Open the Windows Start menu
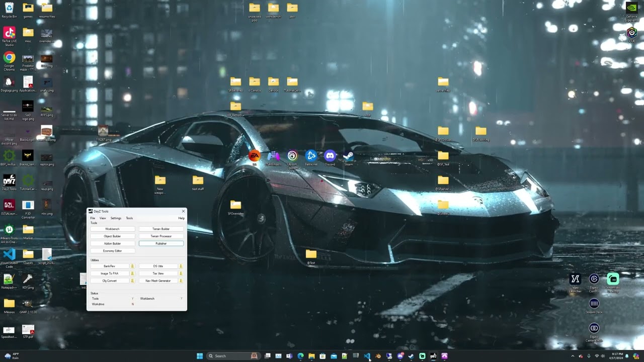 coord(200,356)
